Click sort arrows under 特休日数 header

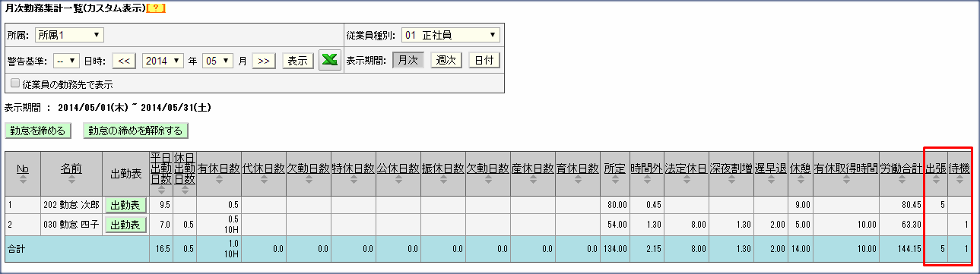[x=354, y=180]
